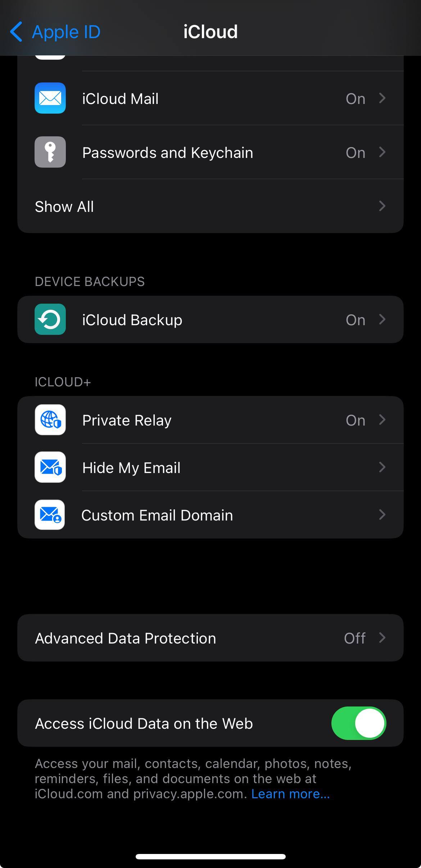This screenshot has width=421, height=868.
Task: Tap the back arrow icon
Action: [17, 32]
